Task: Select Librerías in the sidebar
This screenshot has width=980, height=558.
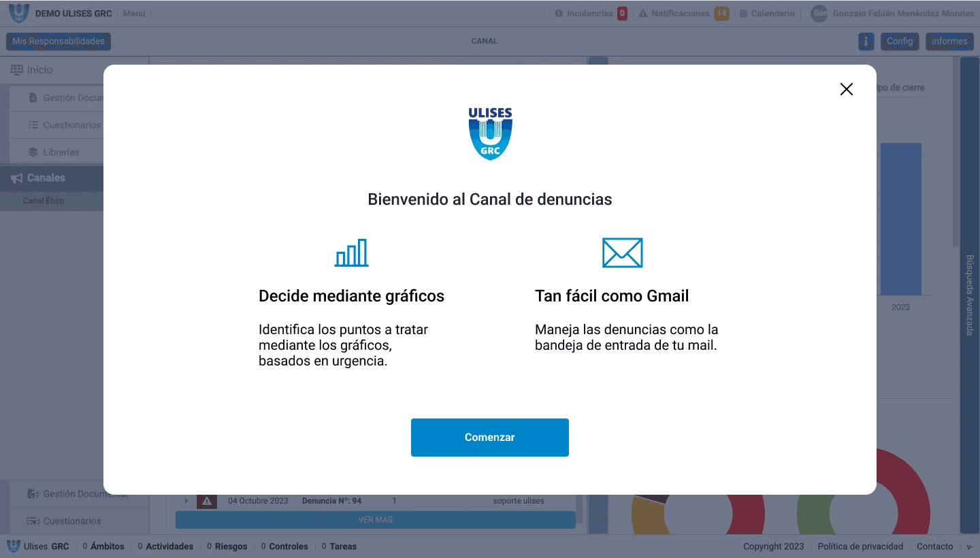Action: click(61, 152)
